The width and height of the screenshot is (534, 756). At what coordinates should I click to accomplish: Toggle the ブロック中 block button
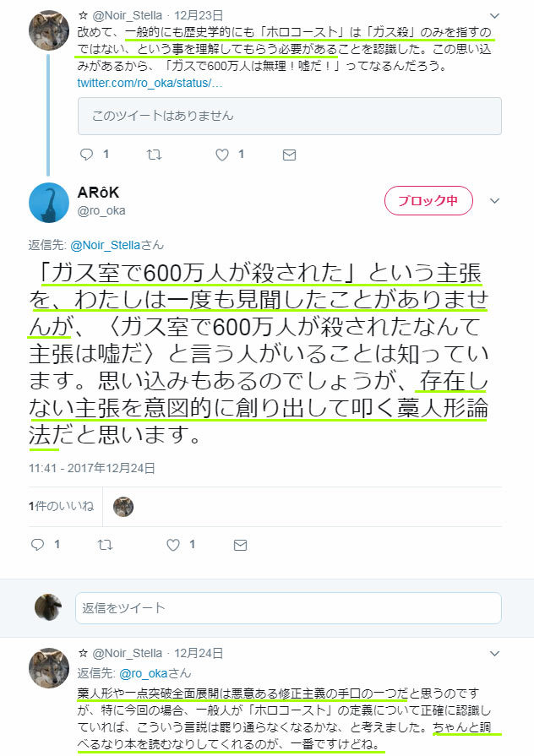tap(428, 200)
